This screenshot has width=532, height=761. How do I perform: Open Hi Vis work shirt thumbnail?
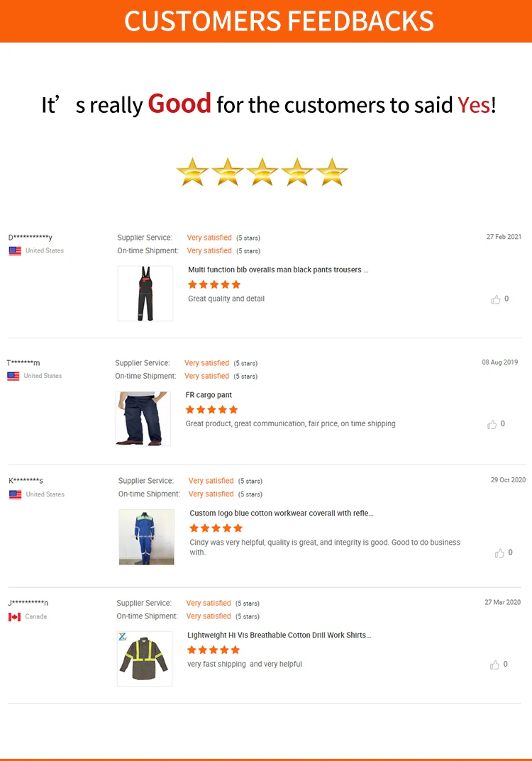pyautogui.click(x=145, y=659)
